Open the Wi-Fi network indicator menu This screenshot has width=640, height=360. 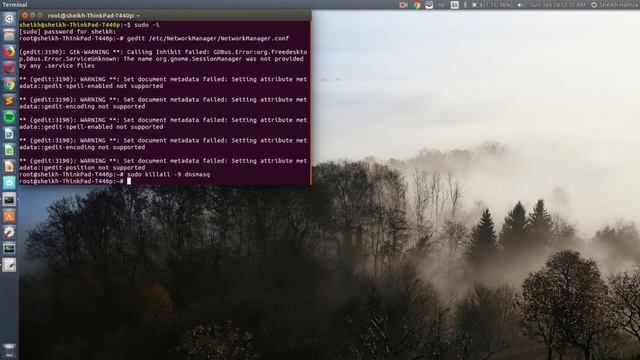[x=442, y=5]
